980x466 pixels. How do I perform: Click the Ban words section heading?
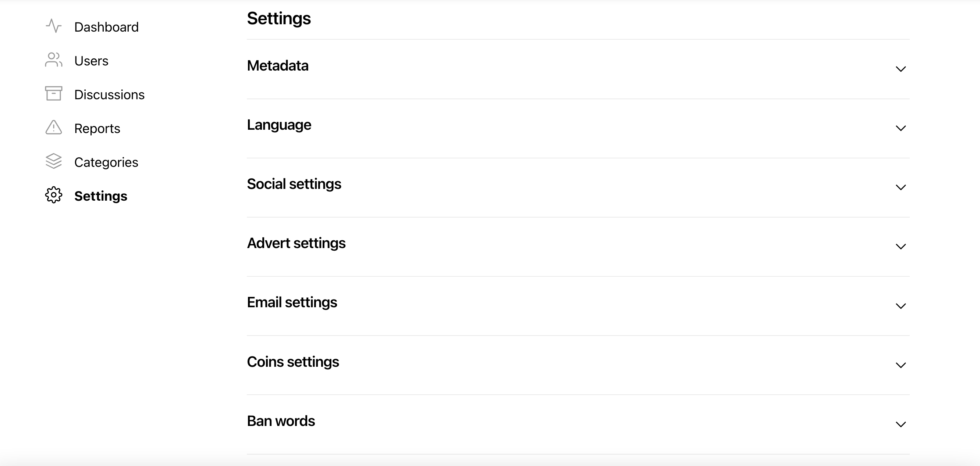point(281,421)
